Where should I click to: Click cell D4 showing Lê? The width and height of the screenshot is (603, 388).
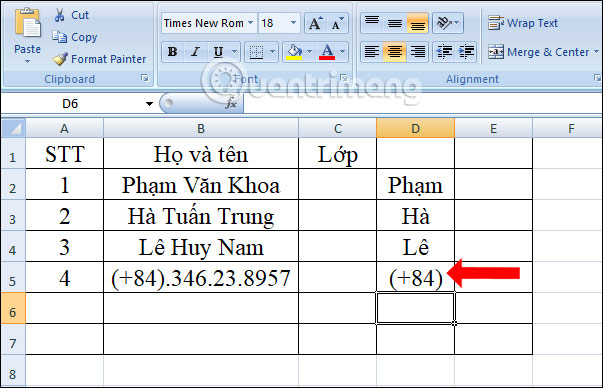click(415, 247)
